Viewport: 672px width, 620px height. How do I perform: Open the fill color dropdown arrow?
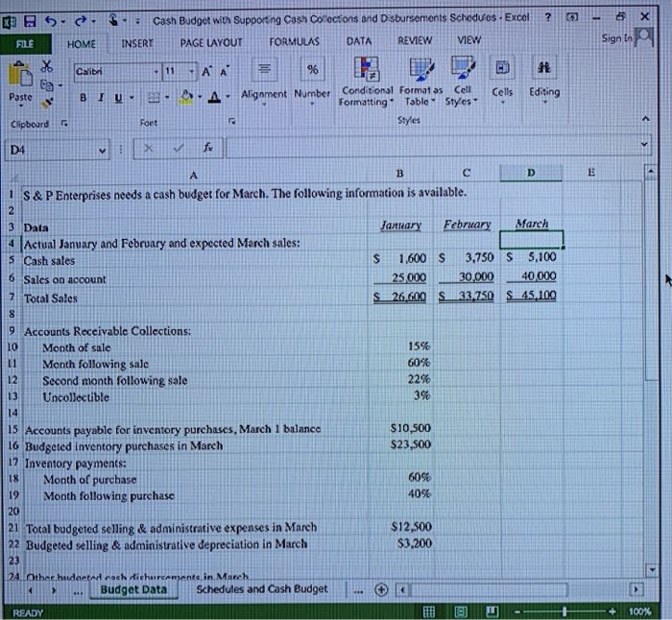coord(200,97)
